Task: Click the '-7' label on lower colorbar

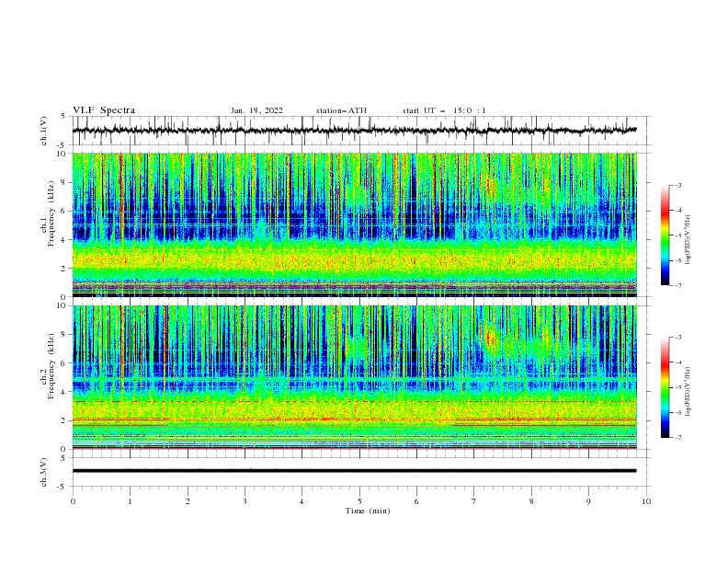Action: coord(677,437)
